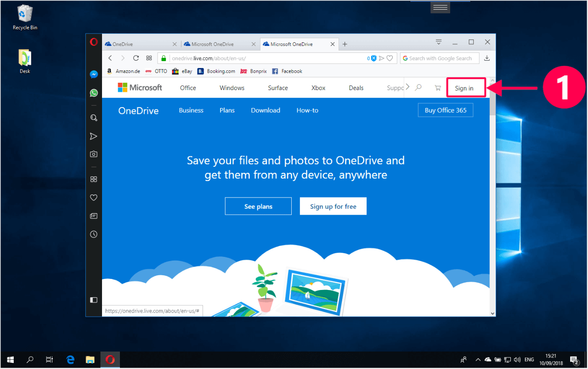Open Facebook Messenger in Opera sidebar
The height and width of the screenshot is (369, 588).
coord(94,74)
